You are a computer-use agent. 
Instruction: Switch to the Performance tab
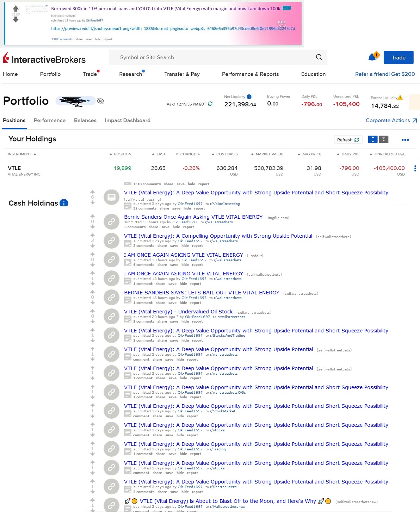click(x=50, y=120)
